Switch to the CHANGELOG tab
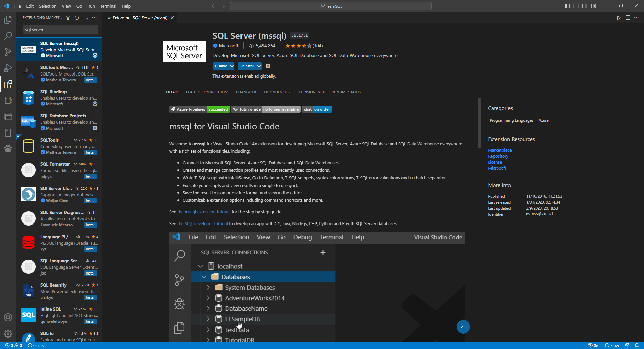The width and height of the screenshot is (644, 349). coord(247,92)
